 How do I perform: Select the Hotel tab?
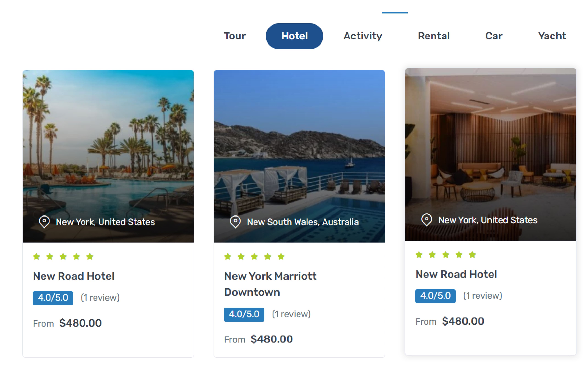click(x=294, y=36)
